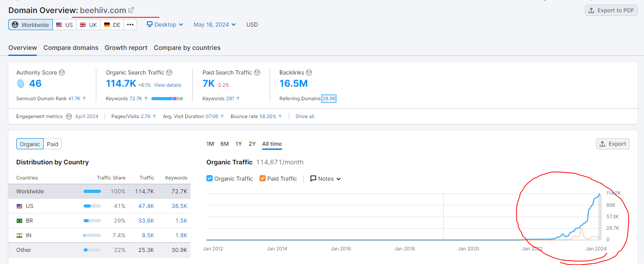Image resolution: width=644 pixels, height=265 pixels.
Task: Switch to Paid distribution toggle
Action: [53, 144]
